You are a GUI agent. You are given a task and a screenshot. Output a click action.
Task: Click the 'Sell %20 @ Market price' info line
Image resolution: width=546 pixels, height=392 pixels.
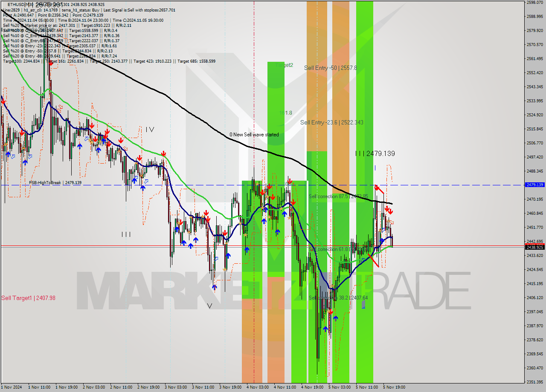click(x=67, y=25)
